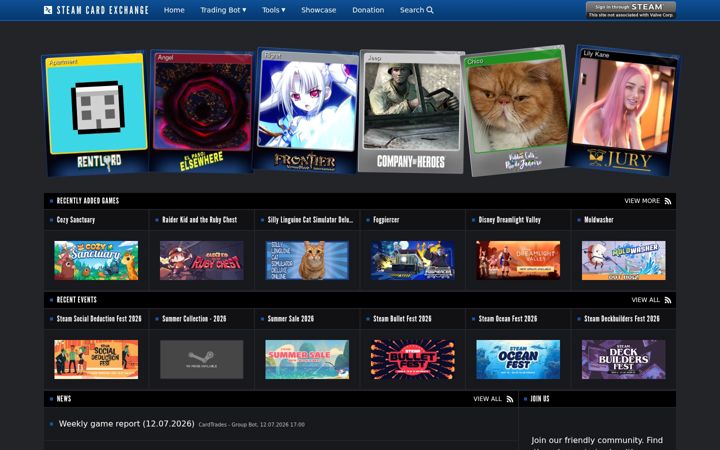Click the Recent Events section heading
Image resolution: width=720 pixels, height=450 pixels.
point(77,300)
